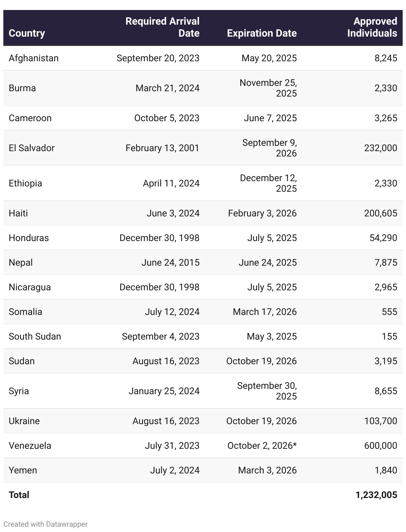
Task: Click Somalia's 555 approved individuals value
Action: coord(389,312)
